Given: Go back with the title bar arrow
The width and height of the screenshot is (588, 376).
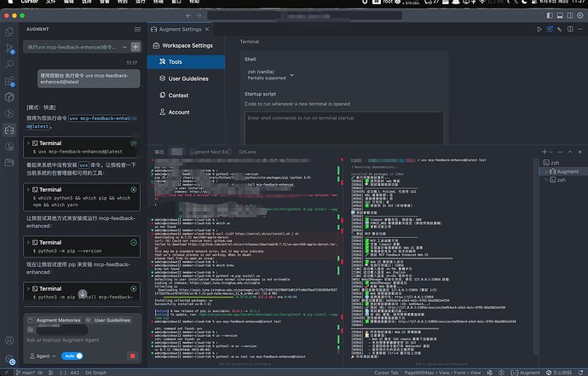Looking at the screenshot, I should (x=188, y=15).
